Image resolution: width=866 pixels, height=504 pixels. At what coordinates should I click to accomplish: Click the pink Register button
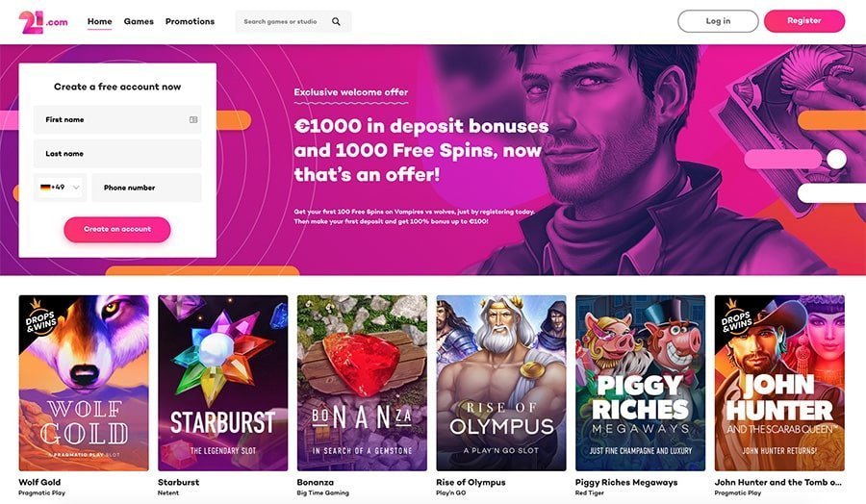pyautogui.click(x=804, y=21)
